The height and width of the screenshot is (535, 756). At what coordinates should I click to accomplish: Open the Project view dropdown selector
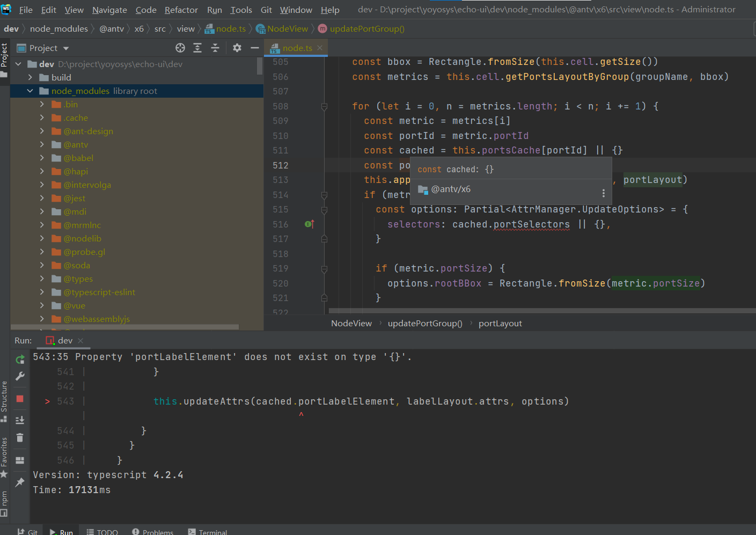point(65,48)
